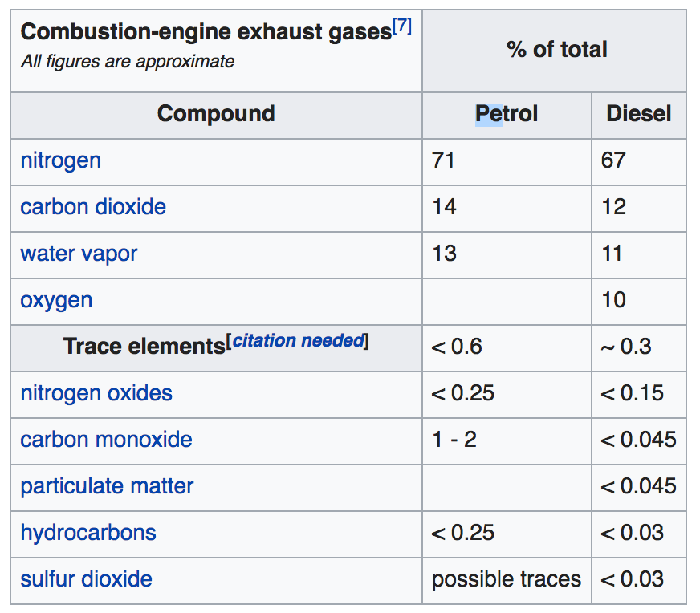Open the particulate matter link

coord(107,486)
